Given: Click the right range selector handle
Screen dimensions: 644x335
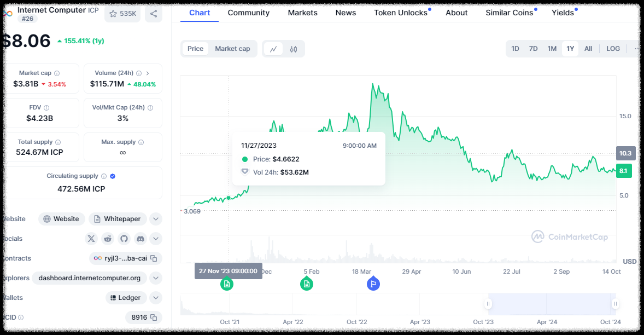Looking at the screenshot, I should (x=615, y=304).
